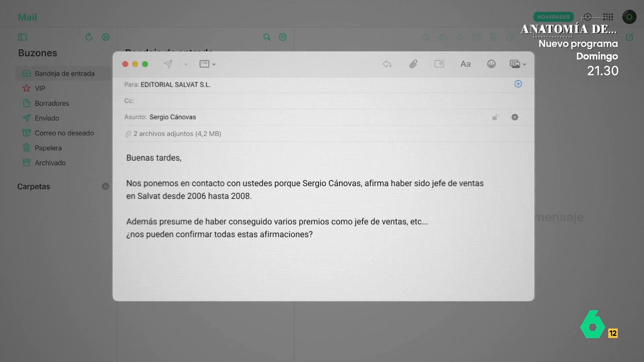
Task: Click the Mail title link
Action: 27,17
